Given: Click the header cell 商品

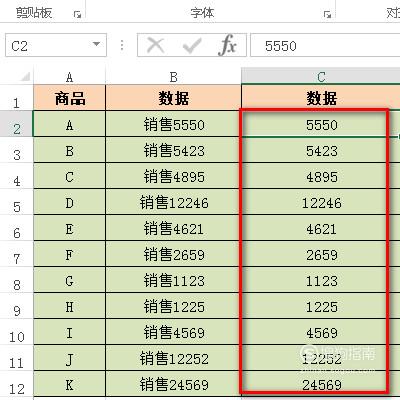Looking at the screenshot, I should pos(69,98).
